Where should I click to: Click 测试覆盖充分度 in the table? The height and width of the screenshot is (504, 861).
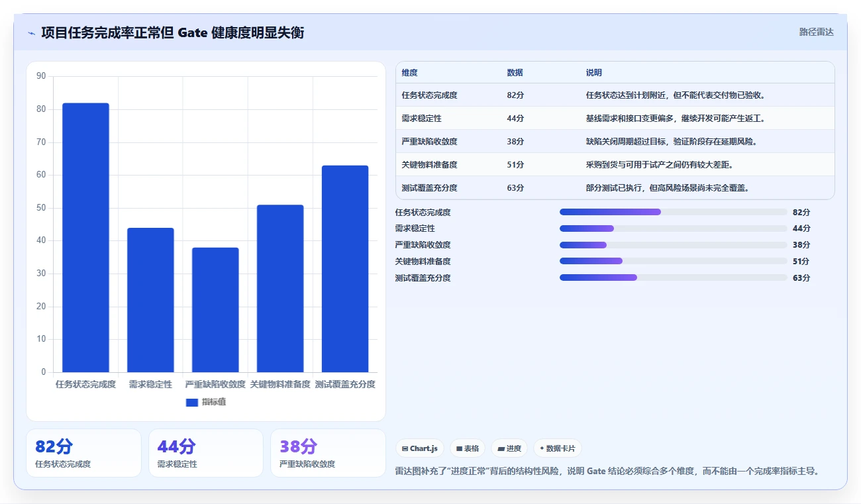point(429,188)
